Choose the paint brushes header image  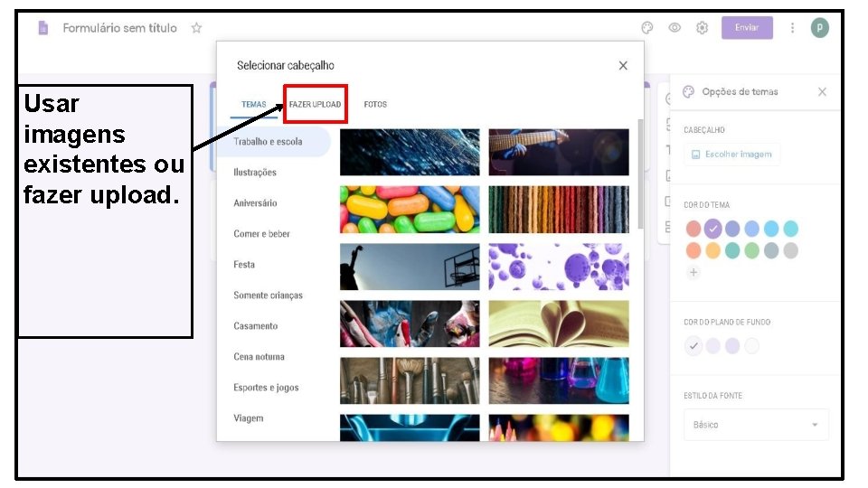coord(410,380)
